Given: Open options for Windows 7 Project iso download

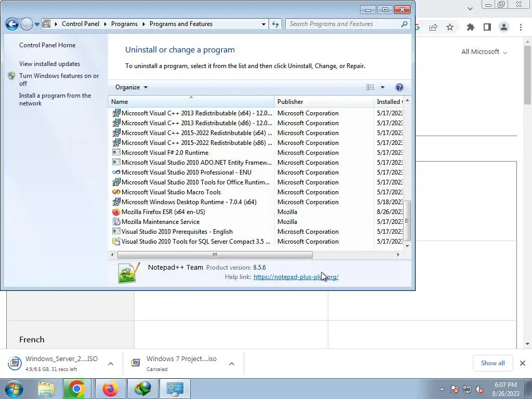Looking at the screenshot, I should (x=231, y=364).
